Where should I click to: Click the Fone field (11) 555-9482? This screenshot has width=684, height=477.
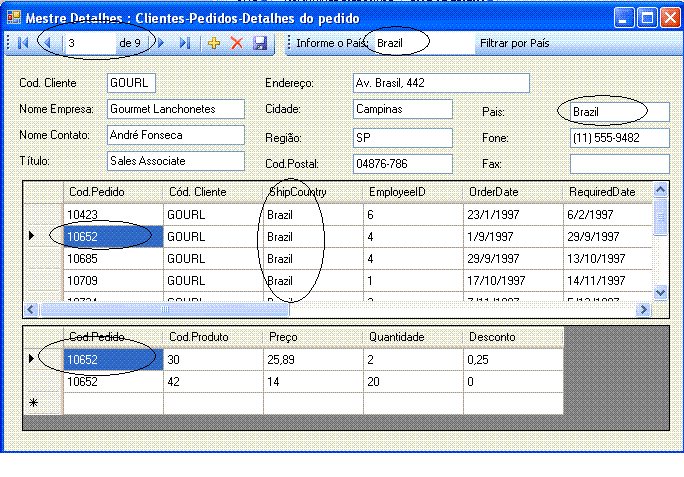pyautogui.click(x=619, y=138)
